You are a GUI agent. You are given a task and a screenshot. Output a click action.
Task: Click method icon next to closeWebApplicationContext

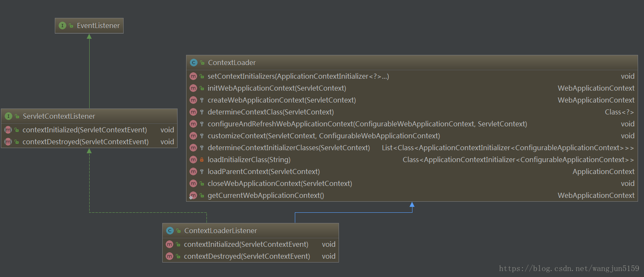pyautogui.click(x=193, y=183)
